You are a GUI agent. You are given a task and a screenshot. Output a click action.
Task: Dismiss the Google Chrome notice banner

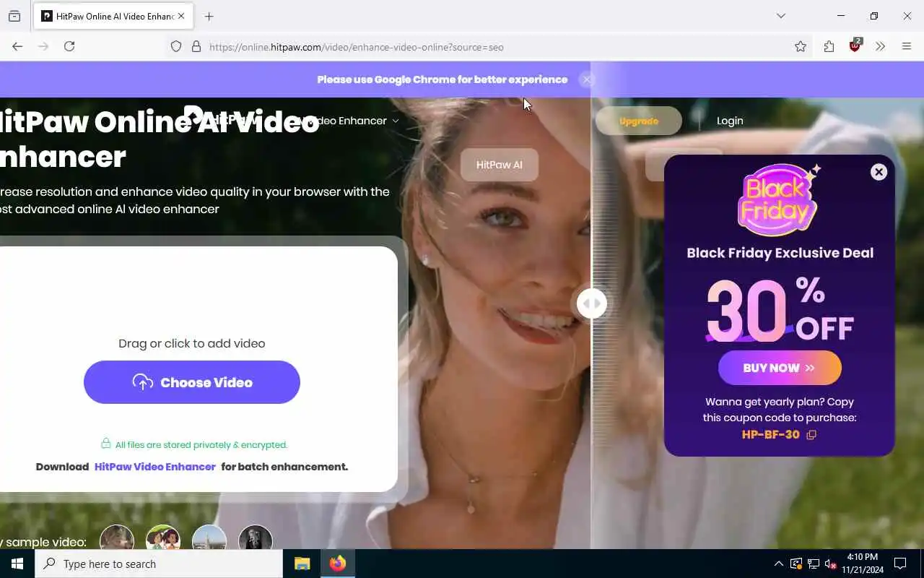click(587, 79)
